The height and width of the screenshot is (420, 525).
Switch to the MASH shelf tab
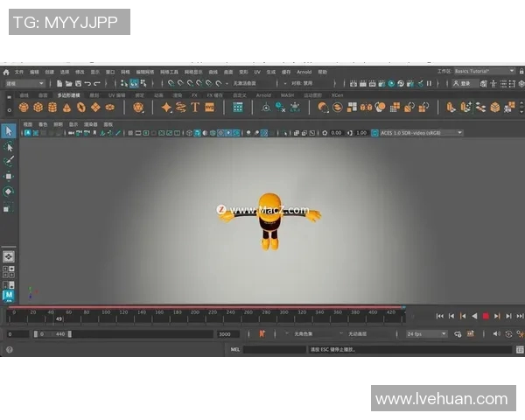(287, 94)
